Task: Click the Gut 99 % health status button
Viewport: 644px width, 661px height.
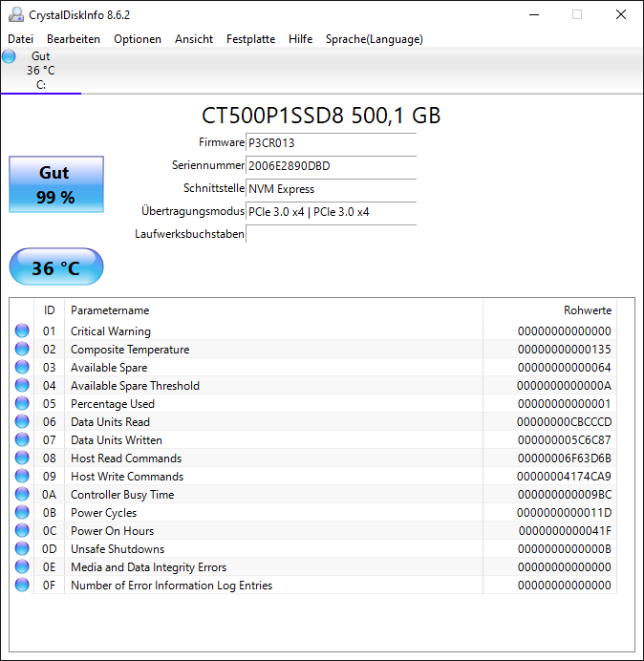Action: (x=56, y=184)
